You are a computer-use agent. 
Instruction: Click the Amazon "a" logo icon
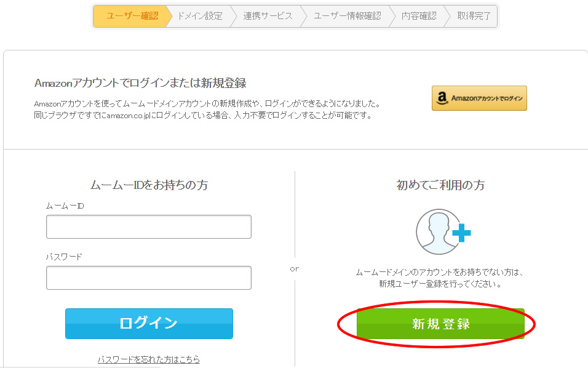pos(444,98)
